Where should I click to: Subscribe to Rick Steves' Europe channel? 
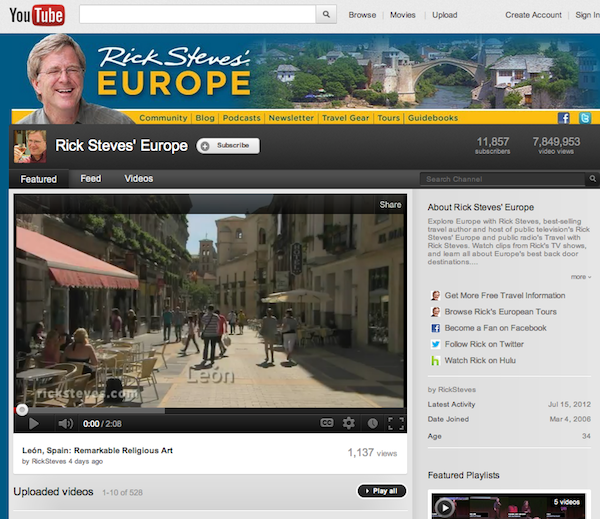click(228, 146)
